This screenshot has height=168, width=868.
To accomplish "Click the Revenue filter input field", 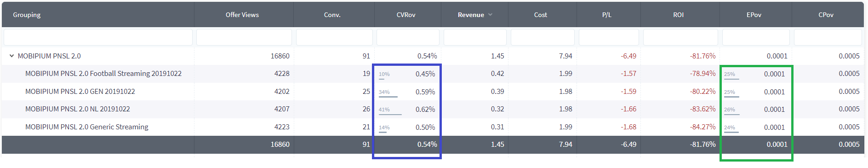I will 475,37.
